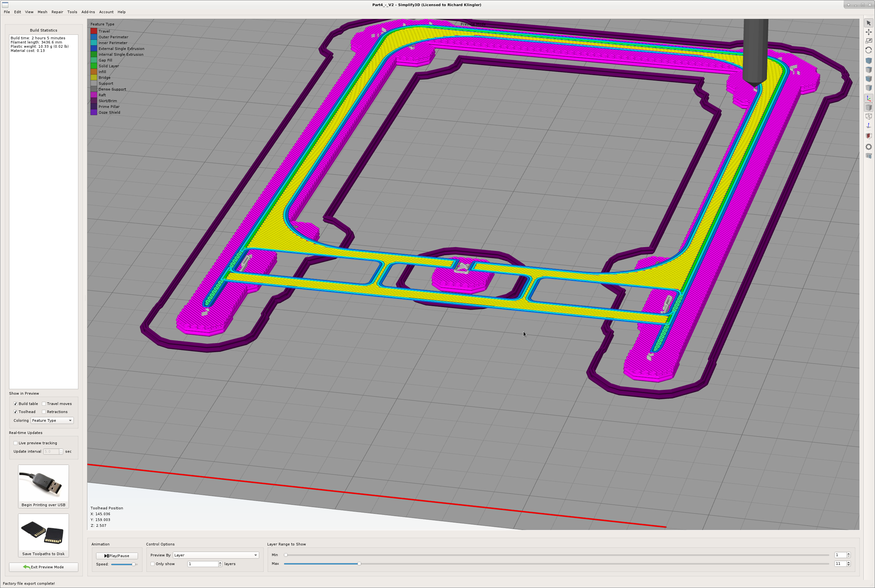Switch to front view cube icon
875x588 pixels.
point(868,79)
